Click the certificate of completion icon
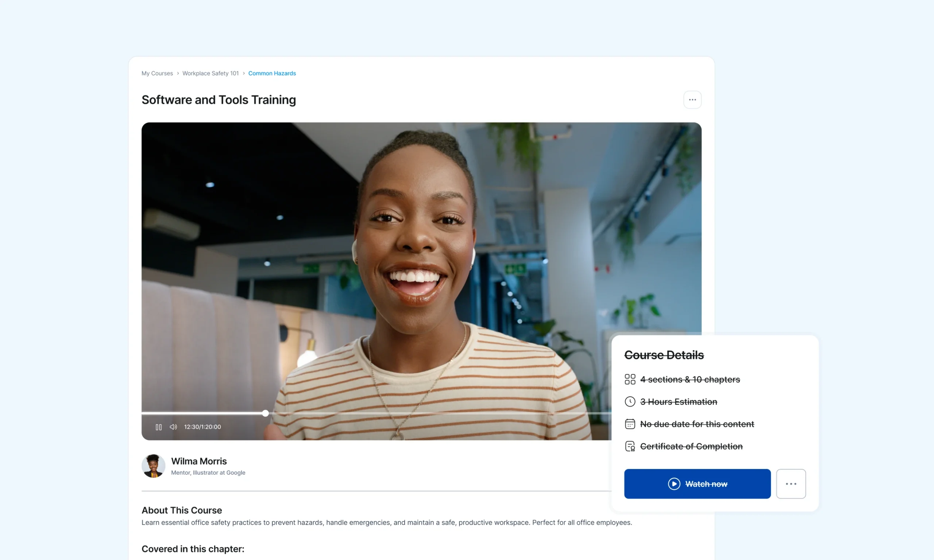This screenshot has width=934, height=560. (630, 446)
